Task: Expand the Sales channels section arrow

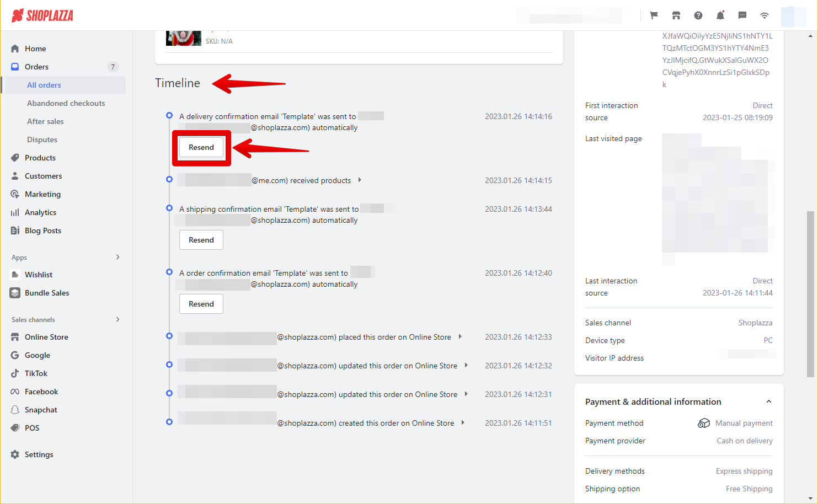Action: [x=117, y=319]
